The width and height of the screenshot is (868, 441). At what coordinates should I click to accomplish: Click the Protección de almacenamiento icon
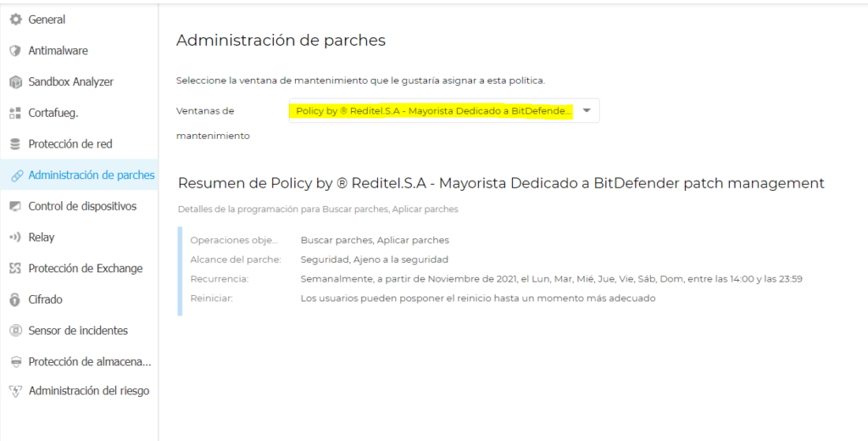(15, 362)
